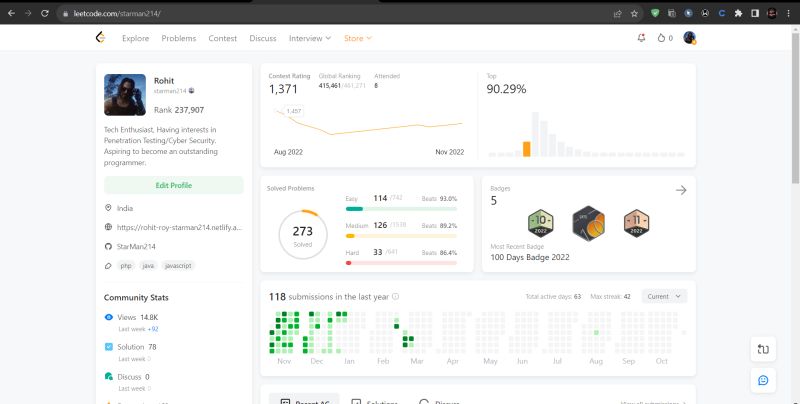Click the Solution checkbox icon

coord(109,347)
